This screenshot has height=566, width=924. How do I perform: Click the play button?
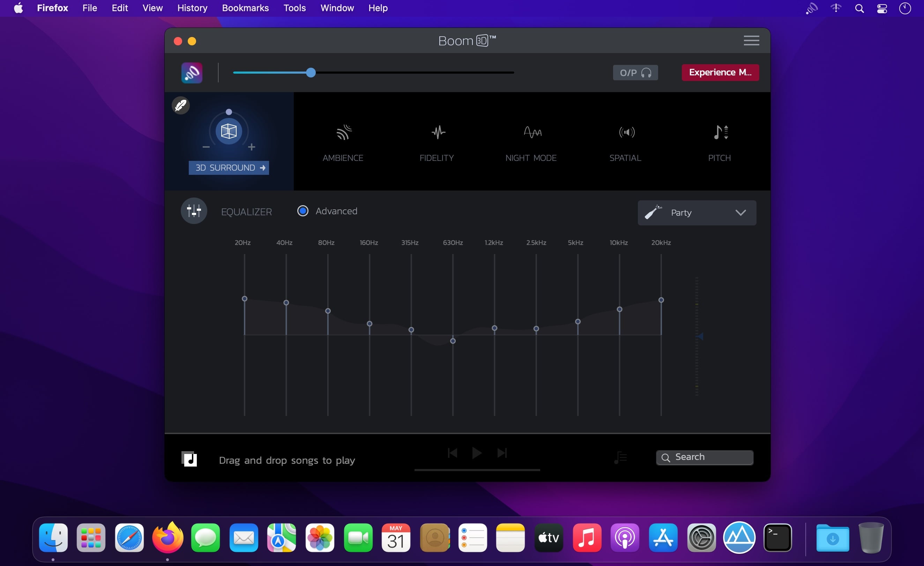(x=477, y=453)
